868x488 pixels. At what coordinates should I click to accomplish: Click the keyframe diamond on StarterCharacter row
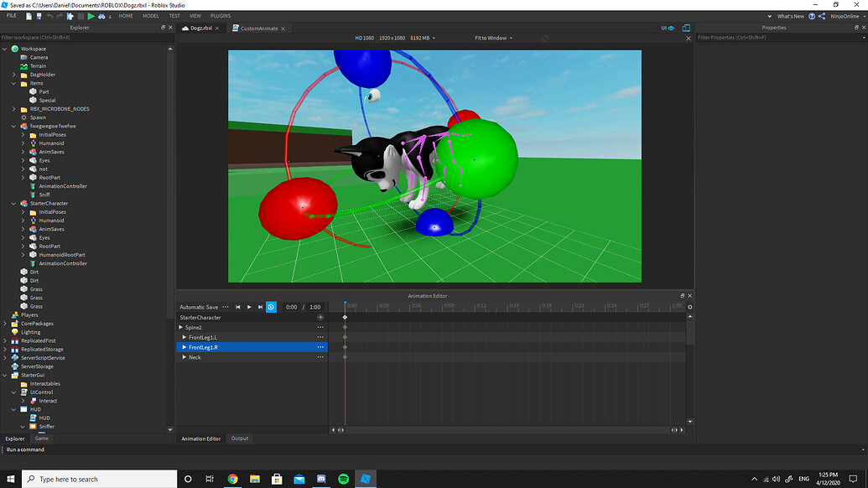345,318
